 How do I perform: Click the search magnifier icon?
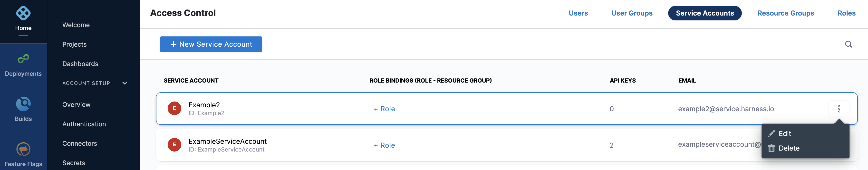848,44
